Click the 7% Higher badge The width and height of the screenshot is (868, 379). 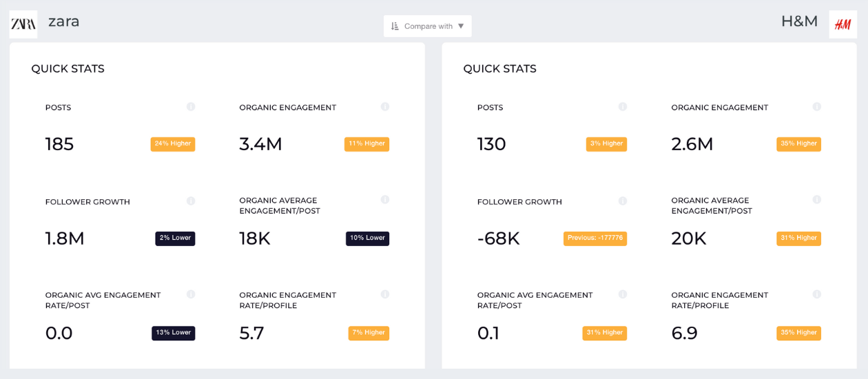(x=369, y=333)
